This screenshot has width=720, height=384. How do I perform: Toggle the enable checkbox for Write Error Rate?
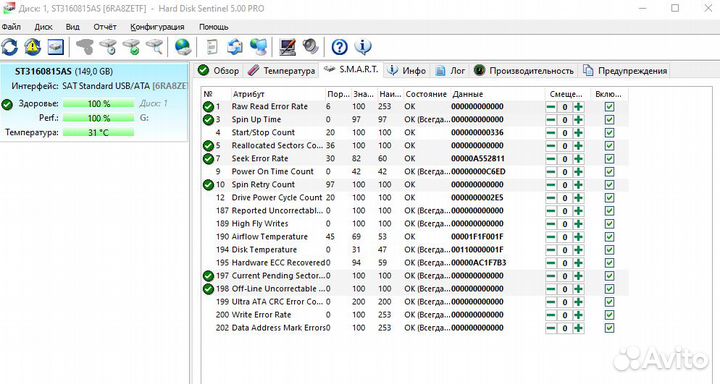[x=609, y=315]
